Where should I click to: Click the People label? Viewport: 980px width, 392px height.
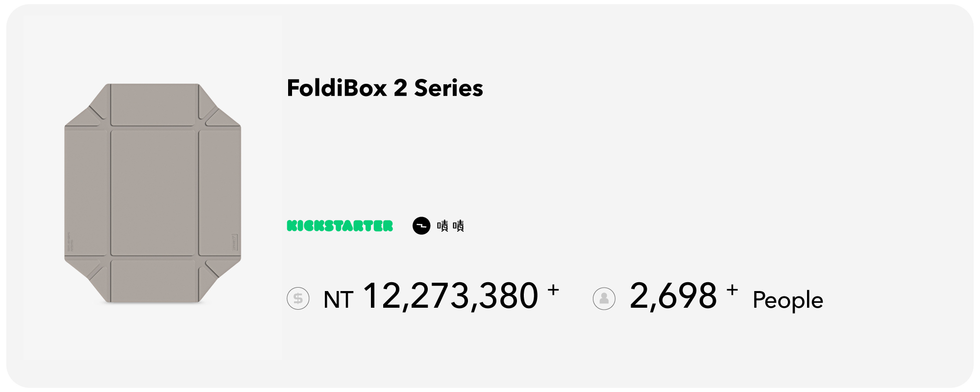(787, 300)
